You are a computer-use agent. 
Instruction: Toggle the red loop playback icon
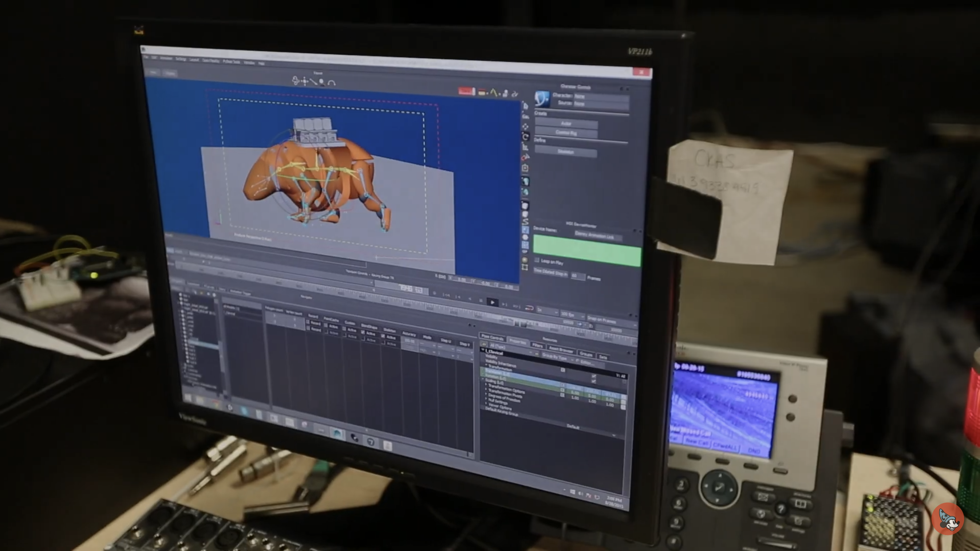pos(529,307)
